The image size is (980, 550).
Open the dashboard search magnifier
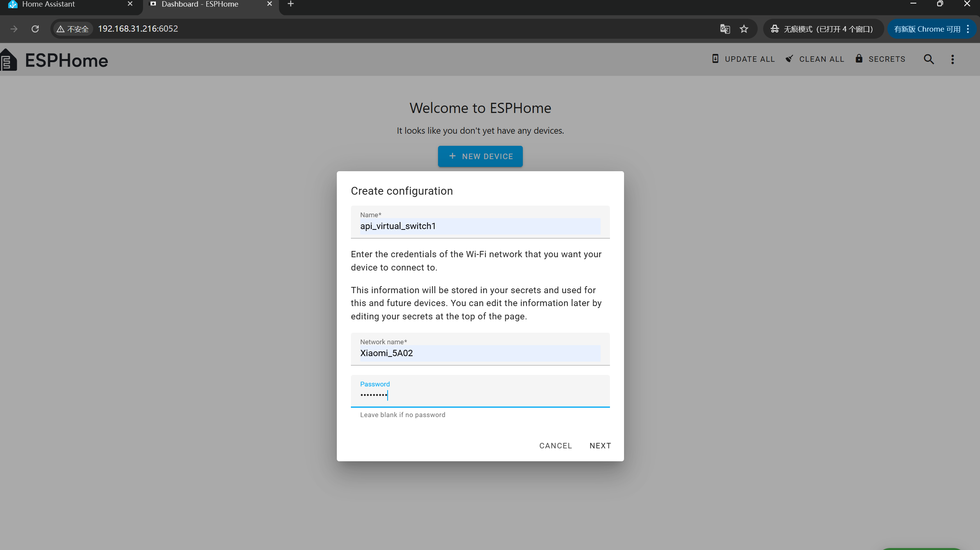tap(928, 59)
